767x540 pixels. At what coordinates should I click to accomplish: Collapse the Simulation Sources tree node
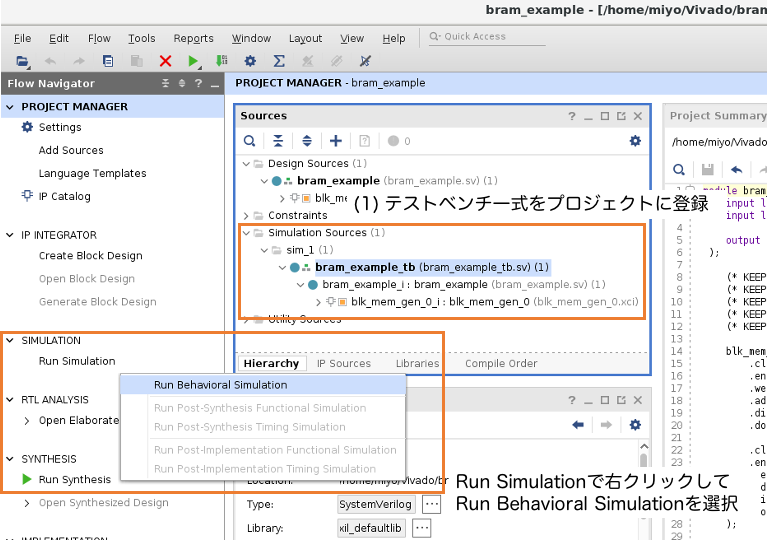(247, 233)
